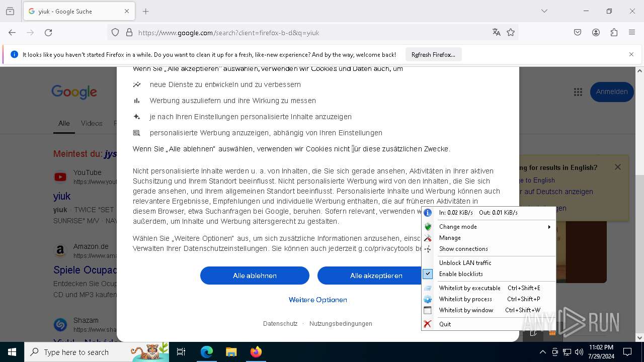Click the Refresh Firefox button
This screenshot has width=644, height=362.
[x=433, y=54]
